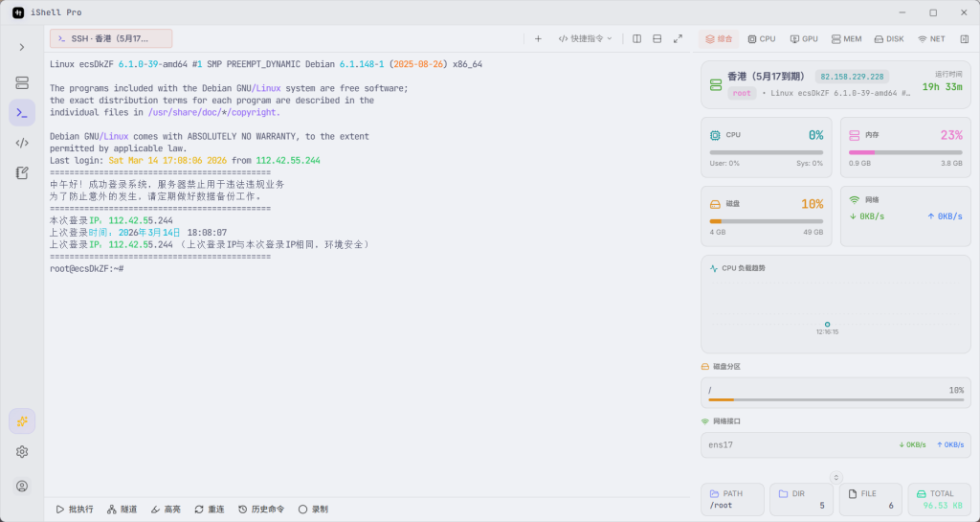Collapse the right monitoring panel

click(964, 39)
